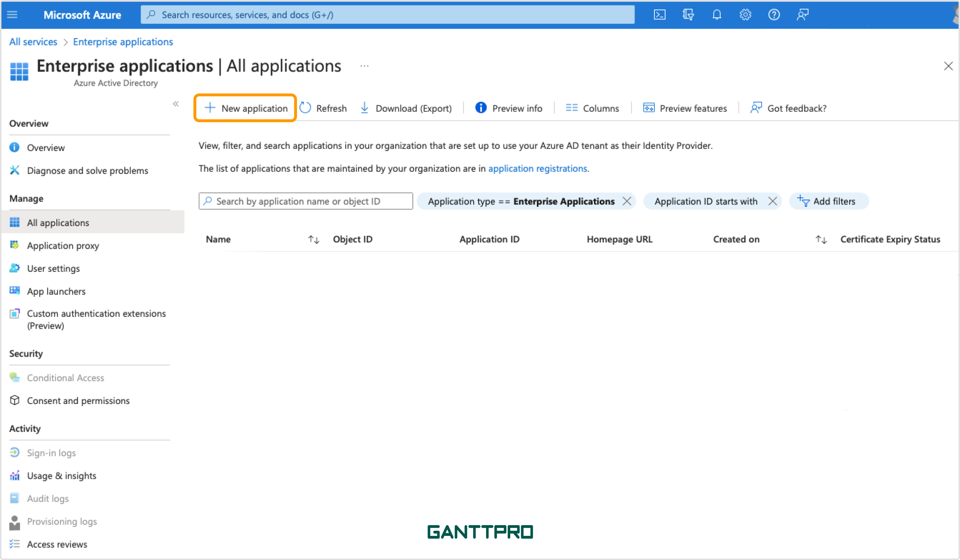Click the Homepage URL column header

tap(620, 239)
